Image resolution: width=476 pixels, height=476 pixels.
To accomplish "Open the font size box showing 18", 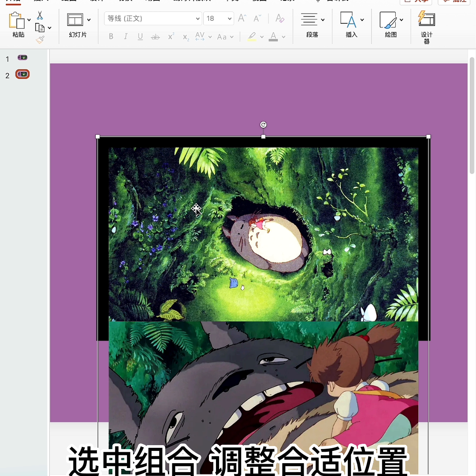I will pos(218,19).
